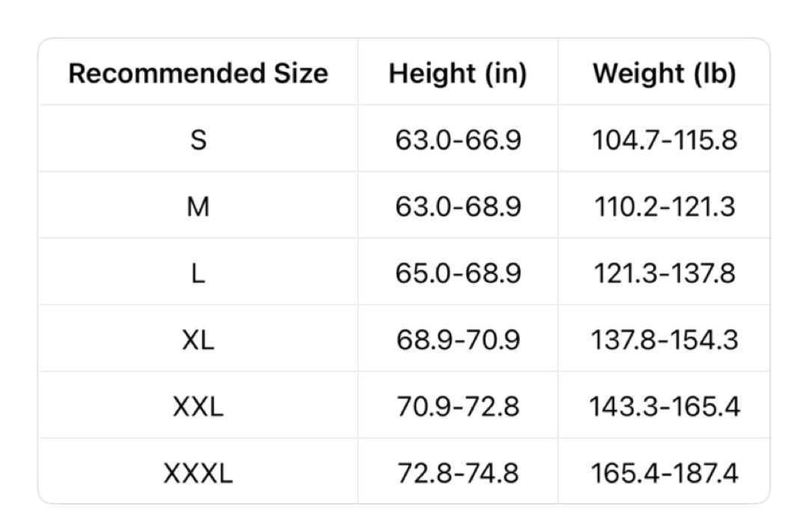
Task: Click the Height (in) column header
Action: pyautogui.click(x=458, y=73)
